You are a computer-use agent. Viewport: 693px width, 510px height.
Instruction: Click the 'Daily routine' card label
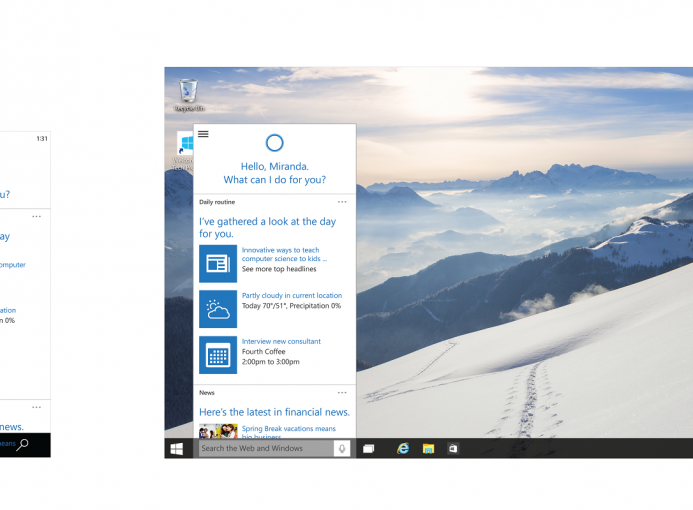[x=217, y=202]
